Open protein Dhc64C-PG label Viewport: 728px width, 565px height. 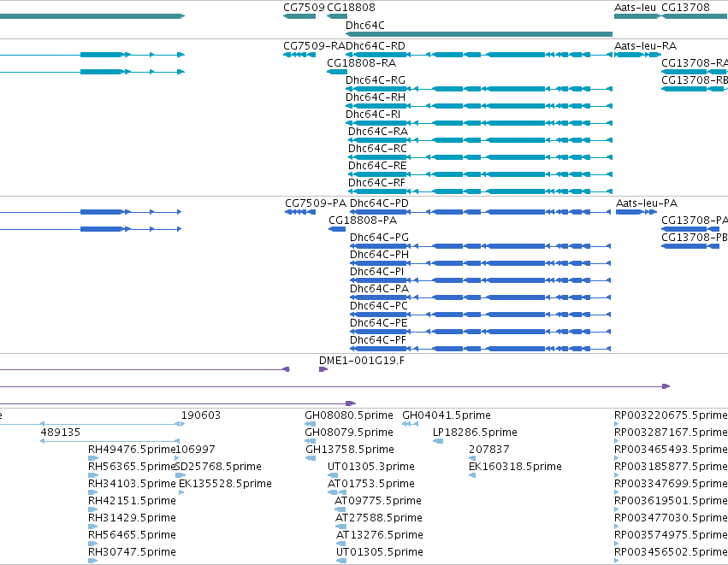379,238
